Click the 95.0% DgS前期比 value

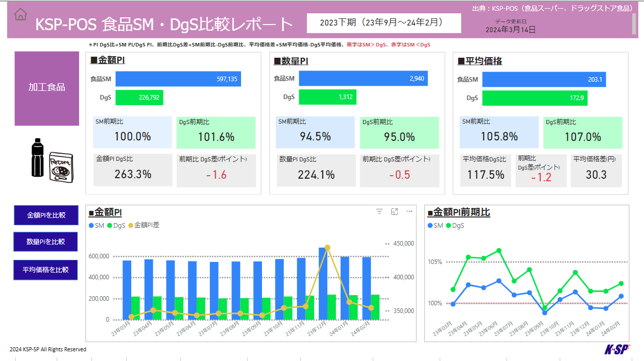[399, 137]
